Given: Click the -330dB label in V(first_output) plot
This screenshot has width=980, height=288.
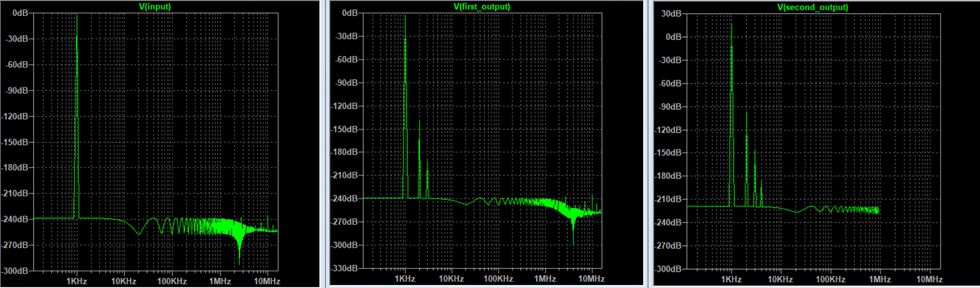Looking at the screenshot, I should (344, 268).
